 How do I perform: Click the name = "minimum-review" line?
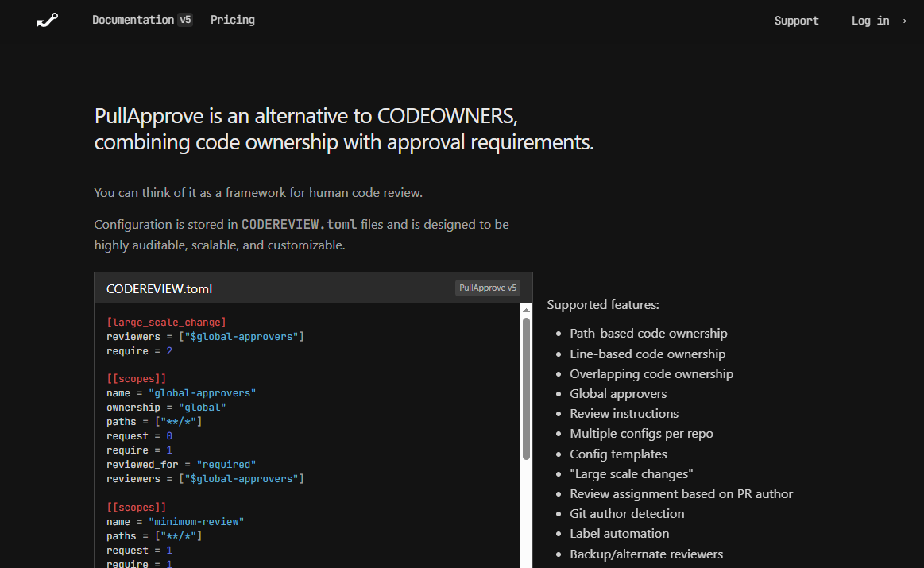coord(175,521)
